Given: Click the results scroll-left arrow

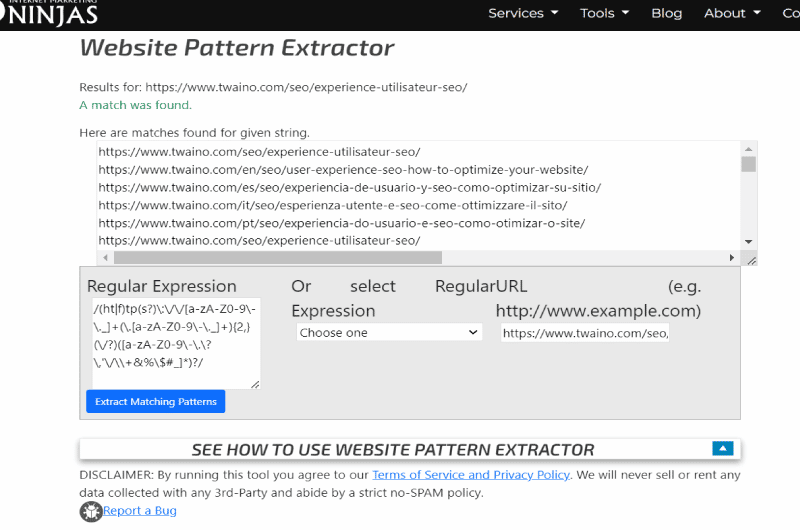Looking at the screenshot, I should 106,258.
